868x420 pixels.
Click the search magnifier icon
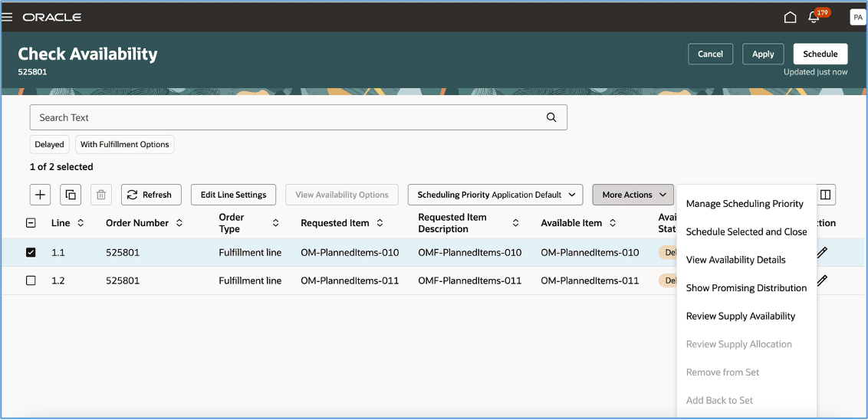[551, 117]
